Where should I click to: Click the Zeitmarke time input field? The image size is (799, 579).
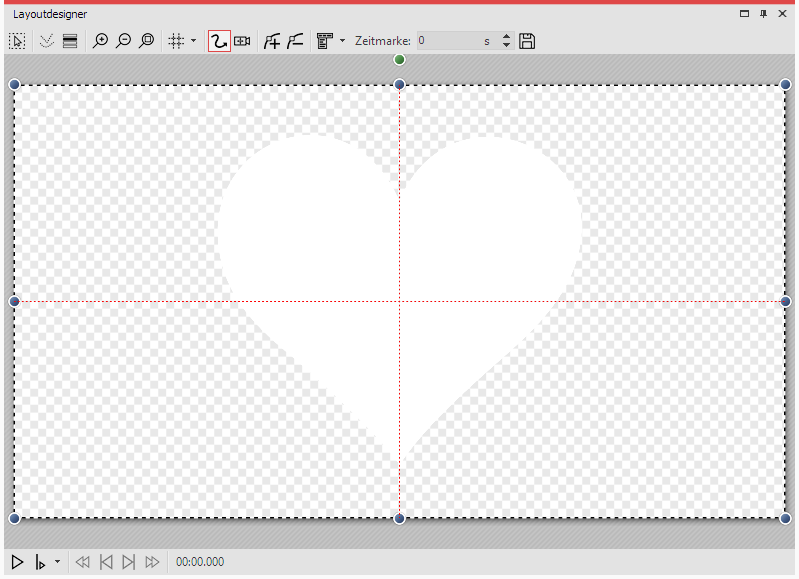[448, 41]
